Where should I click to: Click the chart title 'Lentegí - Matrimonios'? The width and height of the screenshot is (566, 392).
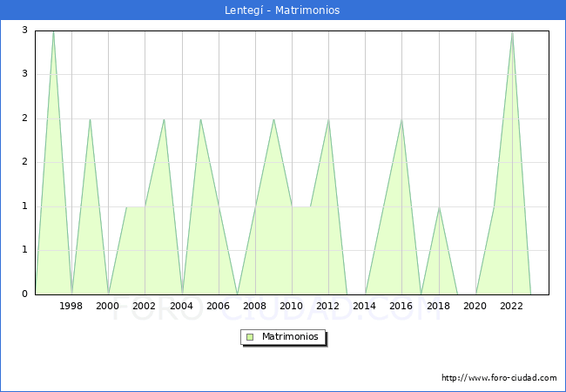(x=282, y=10)
